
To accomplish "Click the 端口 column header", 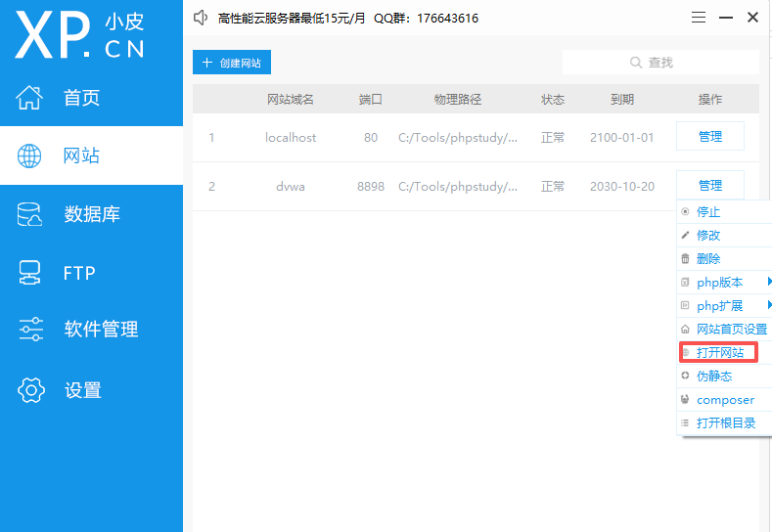I will coord(370,100).
